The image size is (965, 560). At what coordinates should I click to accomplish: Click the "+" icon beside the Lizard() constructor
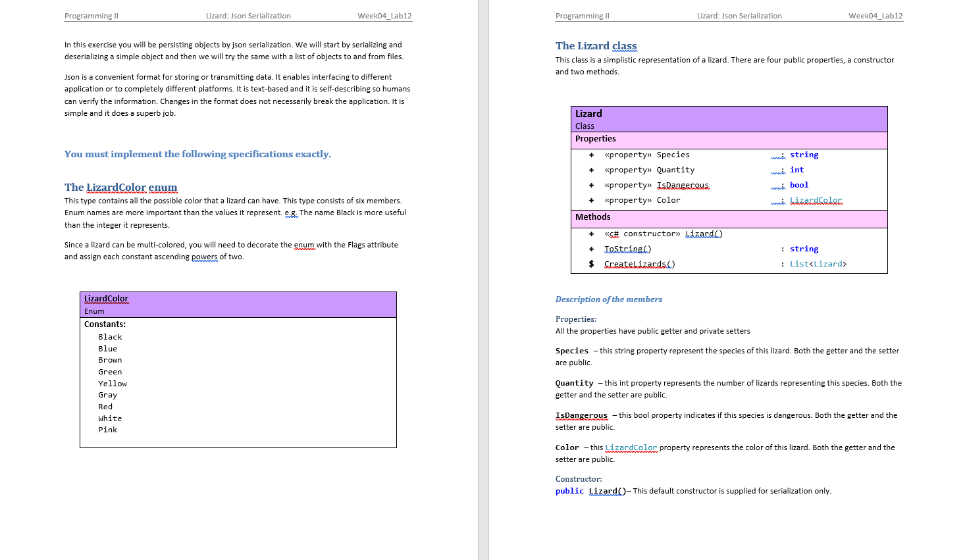tap(590, 234)
